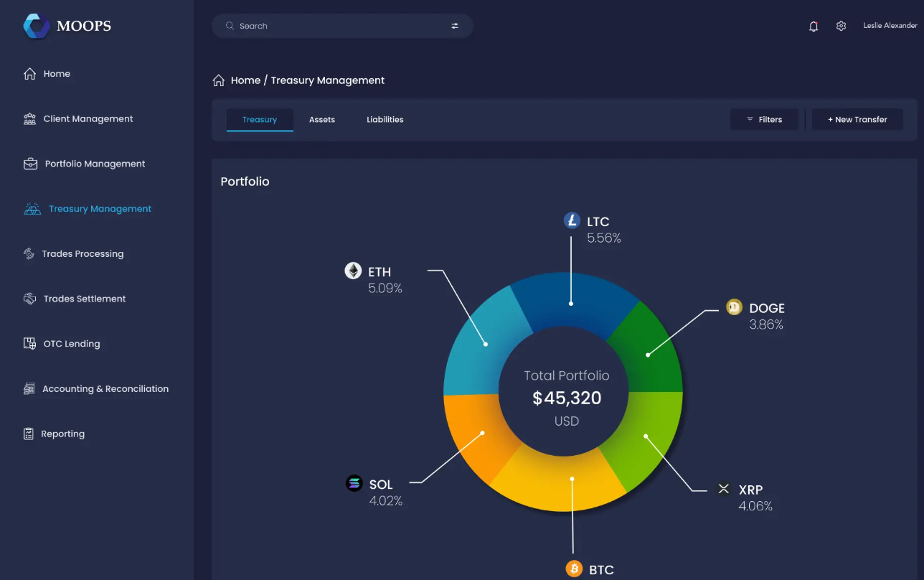The height and width of the screenshot is (580, 924).
Task: Click the New Transfer button
Action: click(857, 119)
